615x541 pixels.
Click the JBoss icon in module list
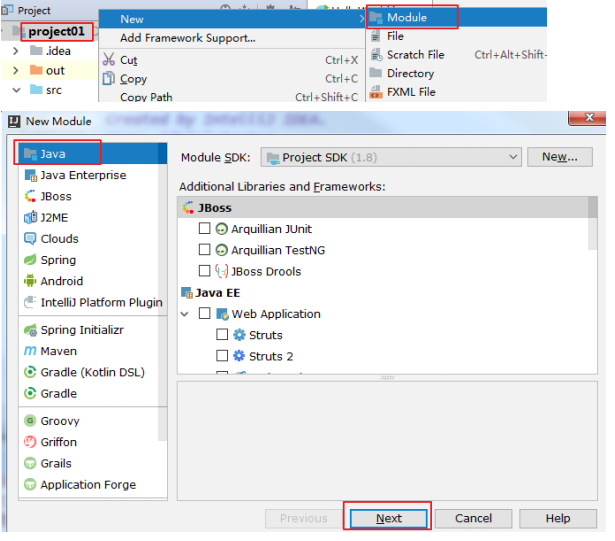tap(30, 196)
